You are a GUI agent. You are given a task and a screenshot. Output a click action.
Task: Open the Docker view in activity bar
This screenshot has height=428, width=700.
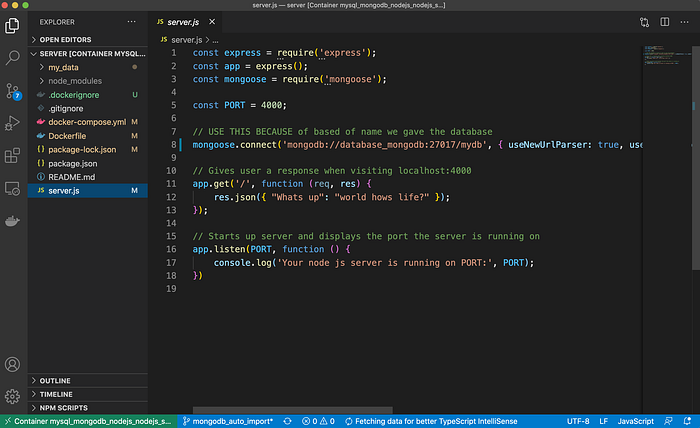(x=13, y=221)
